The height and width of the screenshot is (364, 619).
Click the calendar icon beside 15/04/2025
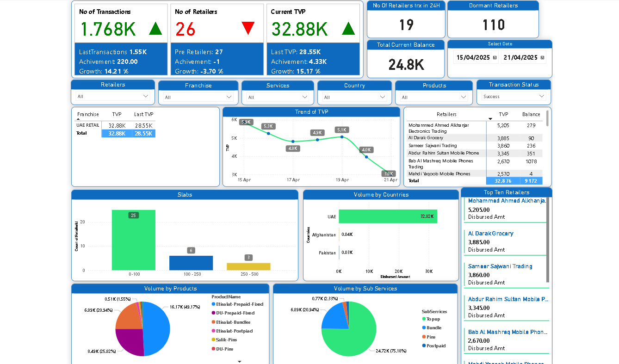495,58
